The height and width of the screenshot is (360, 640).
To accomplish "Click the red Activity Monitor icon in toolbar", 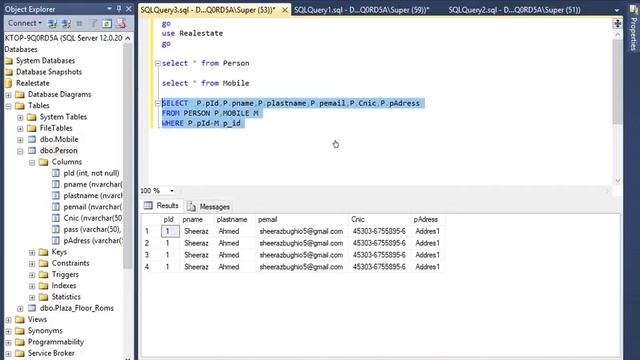I will (121, 24).
